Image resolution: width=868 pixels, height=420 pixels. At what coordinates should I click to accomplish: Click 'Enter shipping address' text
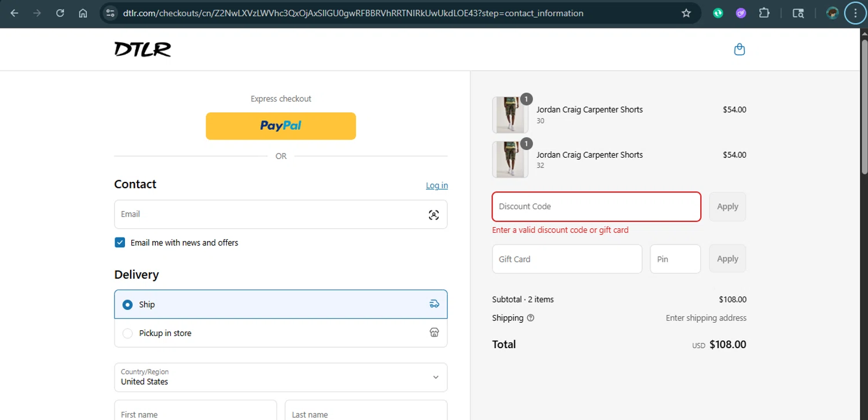point(706,318)
